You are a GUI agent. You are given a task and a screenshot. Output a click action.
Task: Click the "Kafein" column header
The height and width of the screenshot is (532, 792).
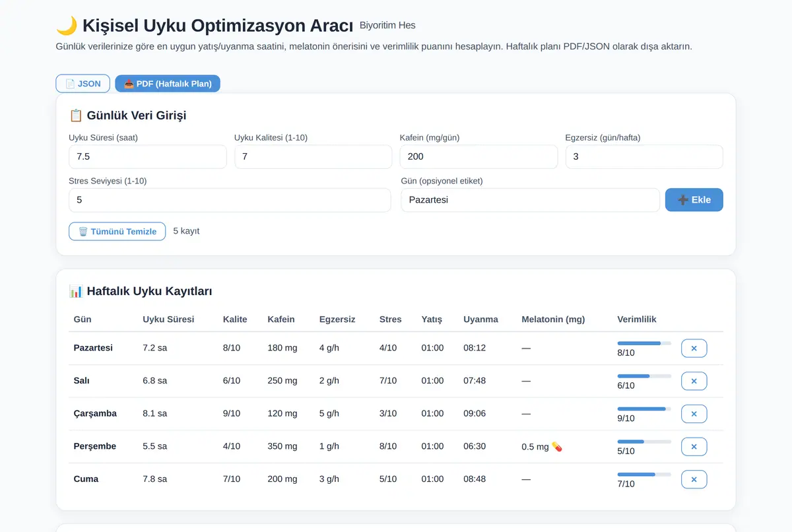281,319
